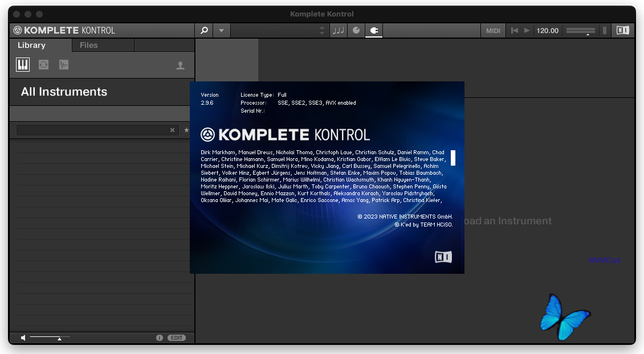The width and height of the screenshot is (644, 354).
Task: Open the browser search magnifier
Action: [204, 30]
